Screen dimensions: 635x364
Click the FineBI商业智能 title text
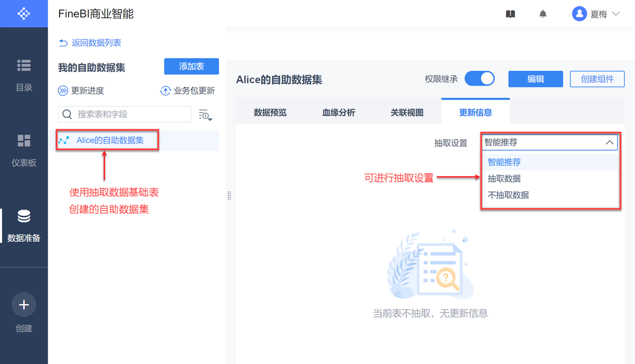pos(96,14)
